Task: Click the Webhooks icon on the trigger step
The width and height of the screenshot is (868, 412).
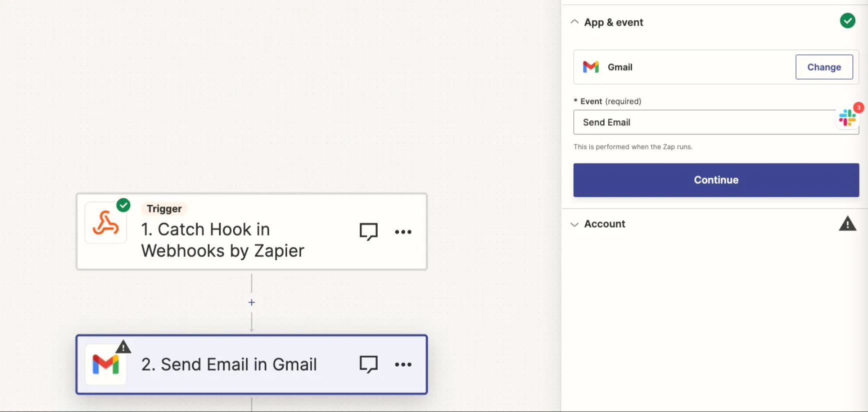Action: [x=106, y=223]
